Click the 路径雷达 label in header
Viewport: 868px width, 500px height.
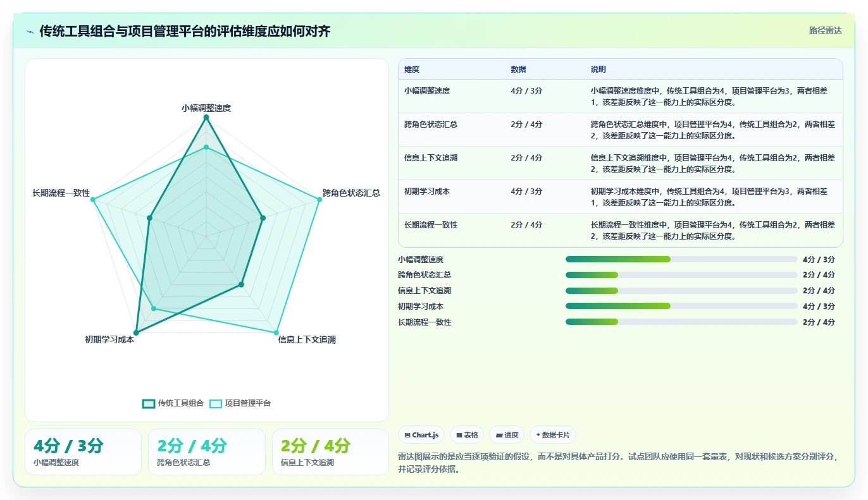click(x=826, y=30)
